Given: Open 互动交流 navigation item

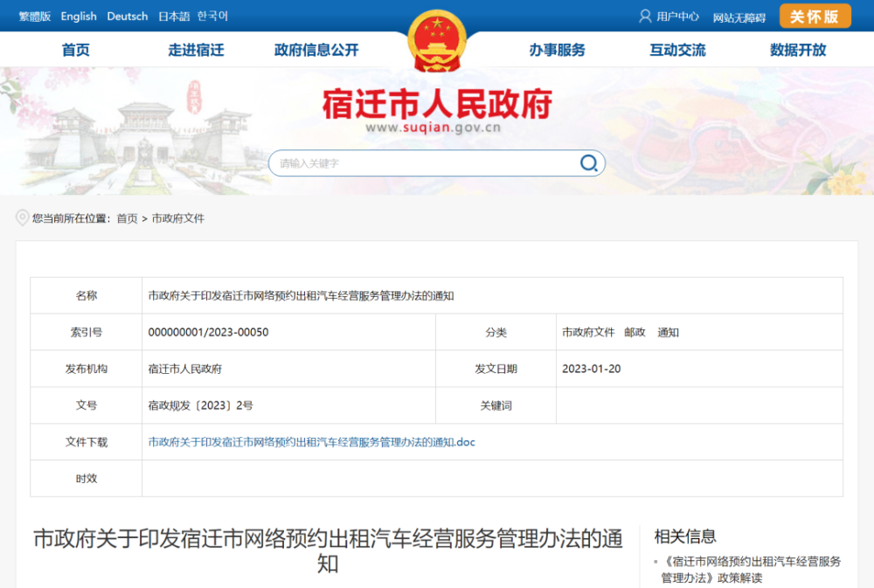Looking at the screenshot, I should pos(677,51).
